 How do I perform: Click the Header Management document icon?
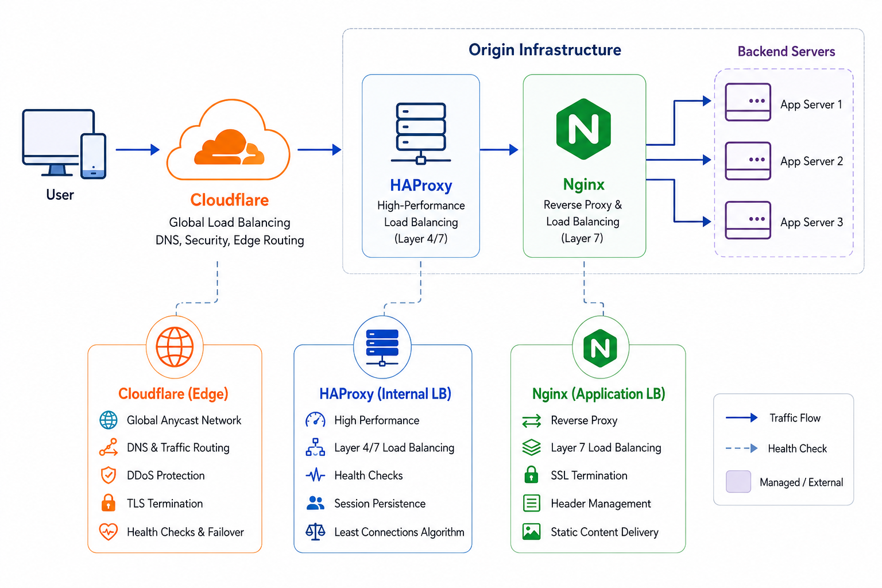(532, 503)
